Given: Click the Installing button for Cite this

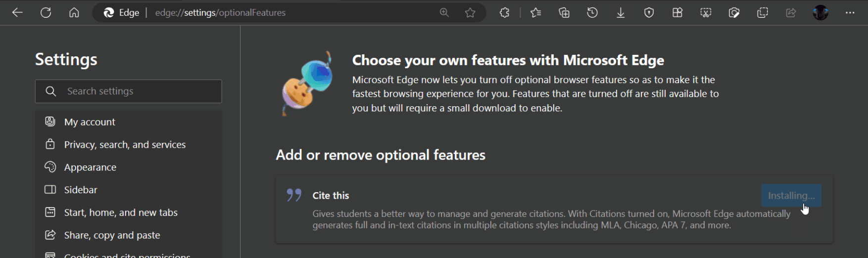Looking at the screenshot, I should tap(791, 196).
